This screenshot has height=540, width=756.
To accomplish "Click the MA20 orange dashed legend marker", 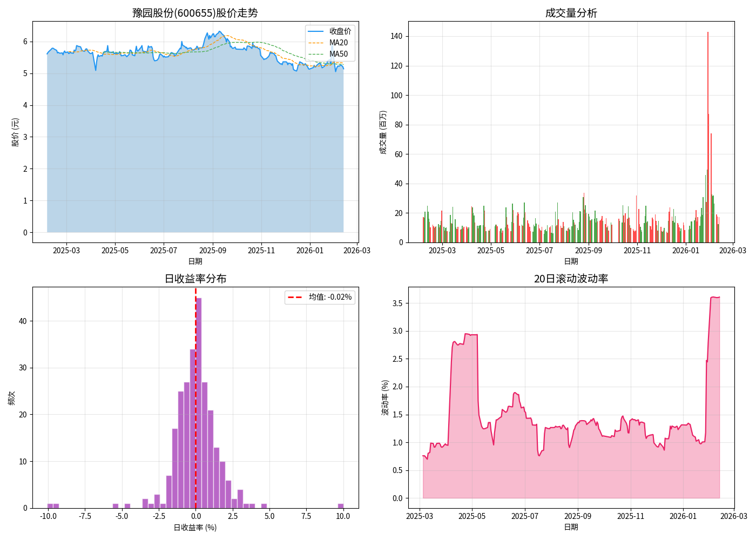I will pos(316,43).
